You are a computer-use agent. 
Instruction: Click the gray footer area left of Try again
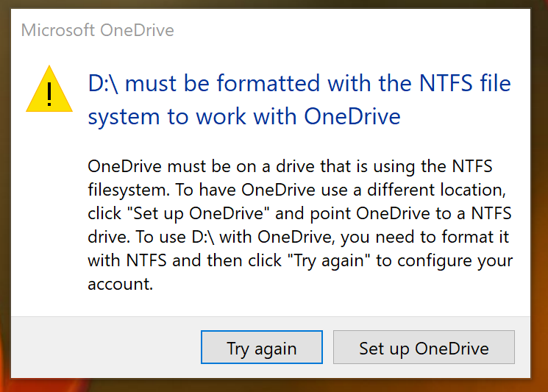[103, 348]
